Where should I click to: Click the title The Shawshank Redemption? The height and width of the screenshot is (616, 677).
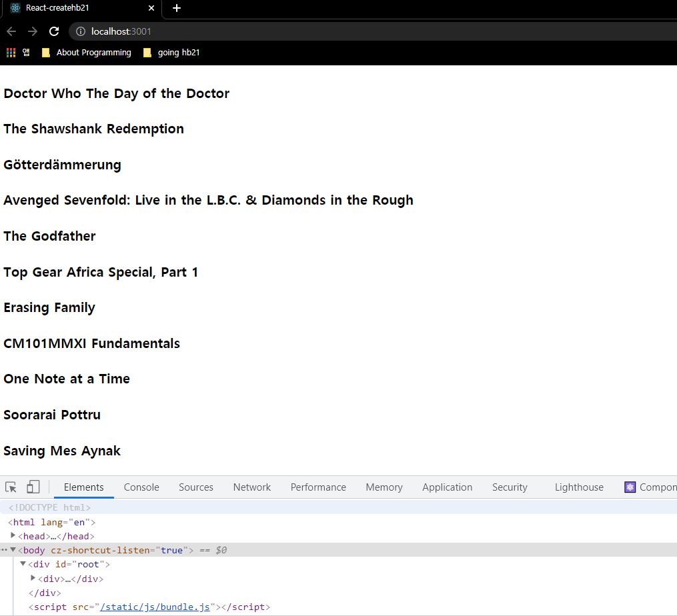pos(93,129)
